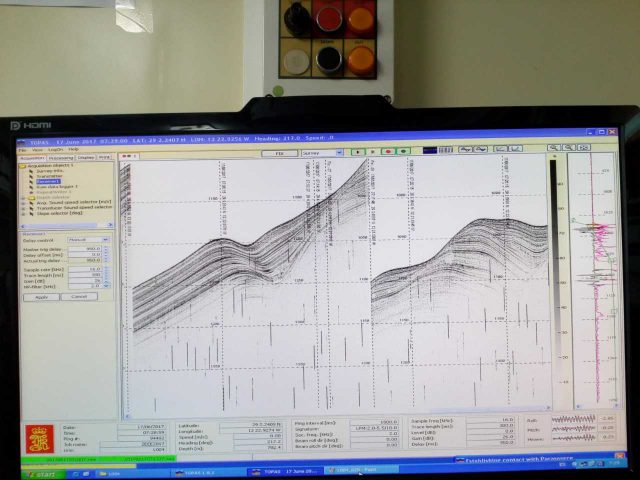Expand the Acquisition objects tree folder
The height and width of the screenshot is (480, 640).
coord(24,164)
